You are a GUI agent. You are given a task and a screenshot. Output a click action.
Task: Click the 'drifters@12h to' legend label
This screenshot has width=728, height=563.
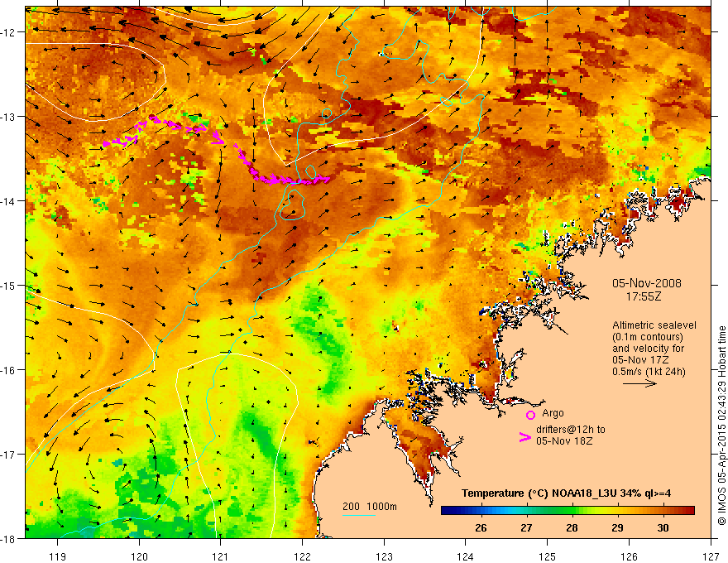click(x=571, y=430)
